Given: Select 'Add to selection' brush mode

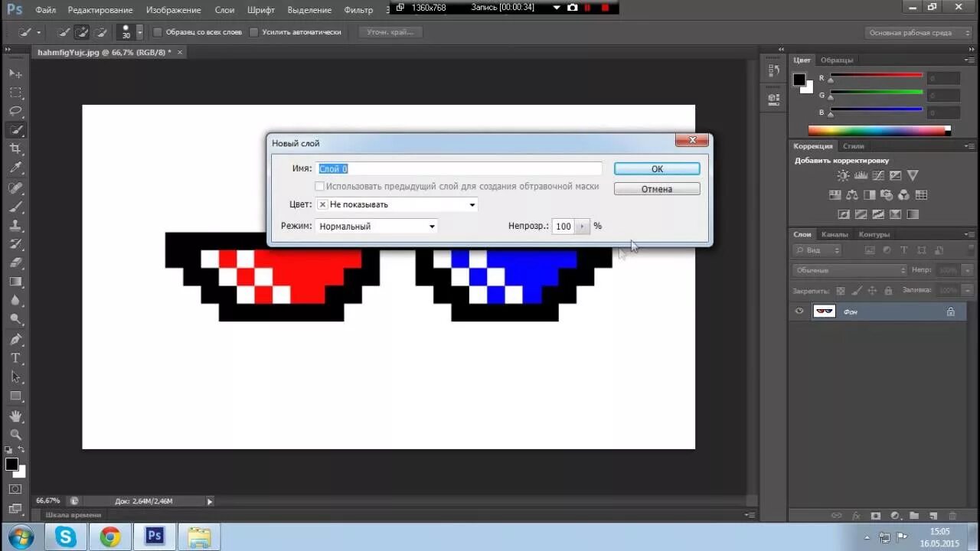Looking at the screenshot, I should tap(81, 33).
